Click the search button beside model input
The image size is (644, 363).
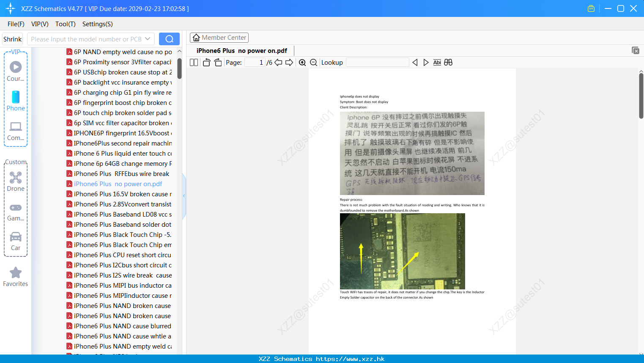click(169, 39)
